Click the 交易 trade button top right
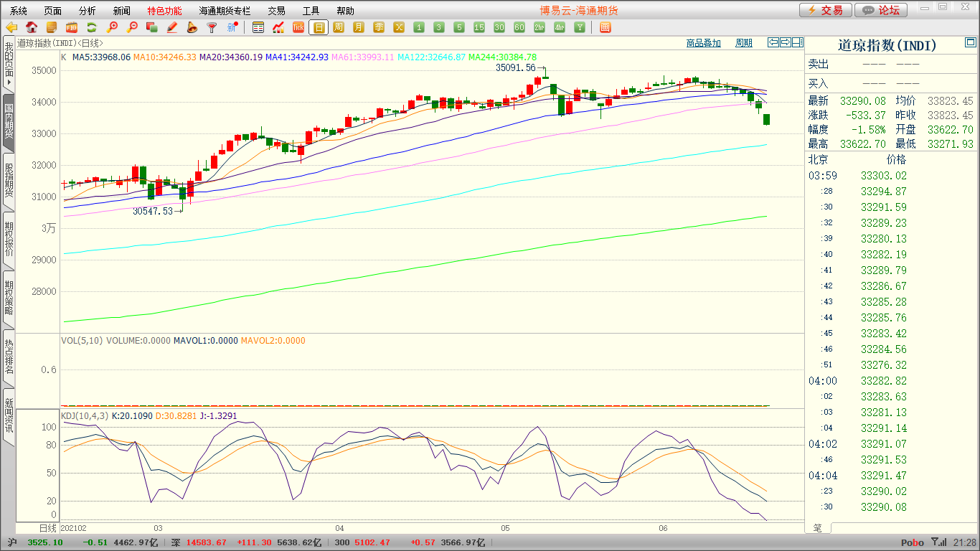This screenshot has height=551, width=980. (x=826, y=10)
